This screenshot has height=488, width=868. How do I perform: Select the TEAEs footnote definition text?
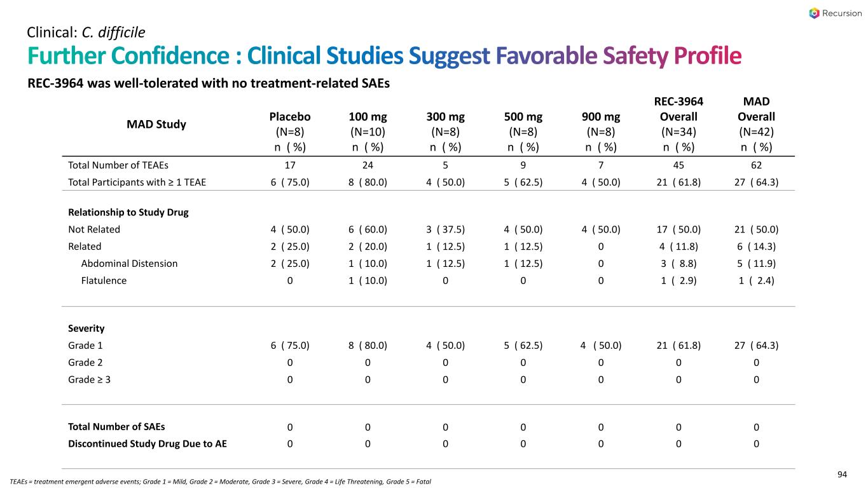click(x=221, y=481)
